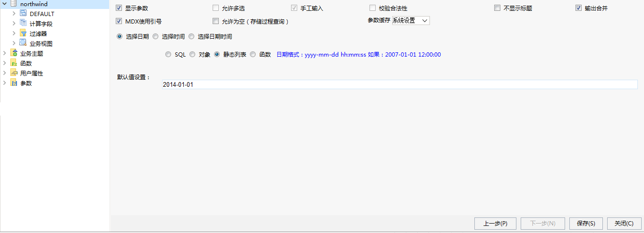Collapse the northwind tree node

click(5, 4)
